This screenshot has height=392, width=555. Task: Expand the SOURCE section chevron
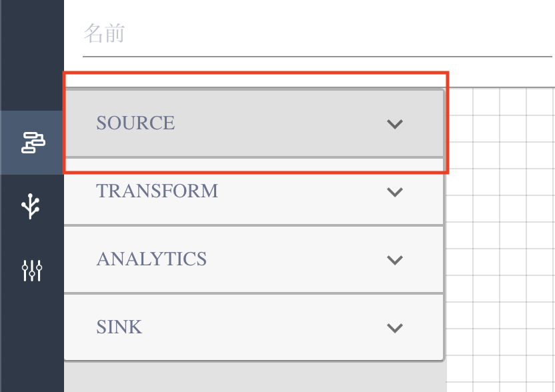pos(395,123)
